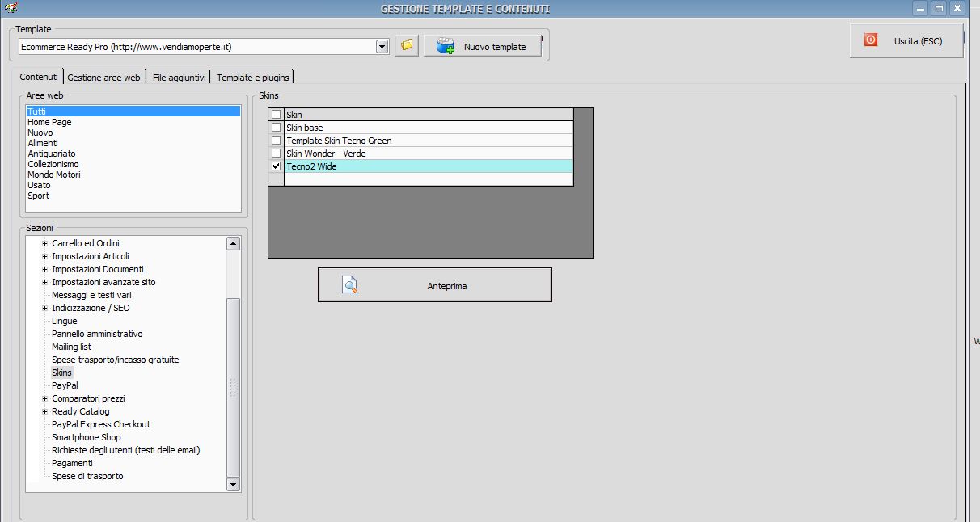
Task: Maximize the Gestione Template window
Action: (x=939, y=8)
